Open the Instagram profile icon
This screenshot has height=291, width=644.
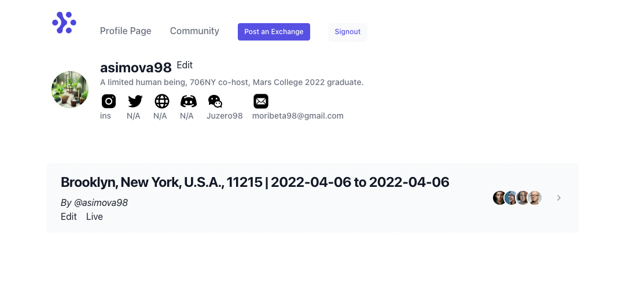[x=109, y=101]
